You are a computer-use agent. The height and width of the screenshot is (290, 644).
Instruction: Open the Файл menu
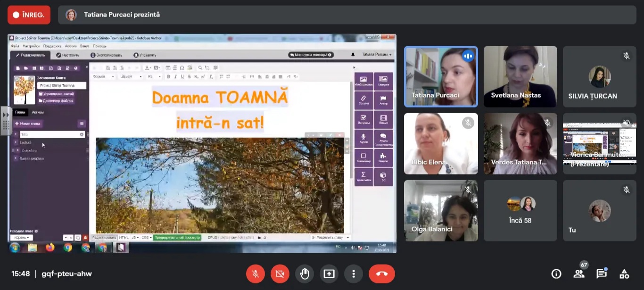tap(15, 46)
